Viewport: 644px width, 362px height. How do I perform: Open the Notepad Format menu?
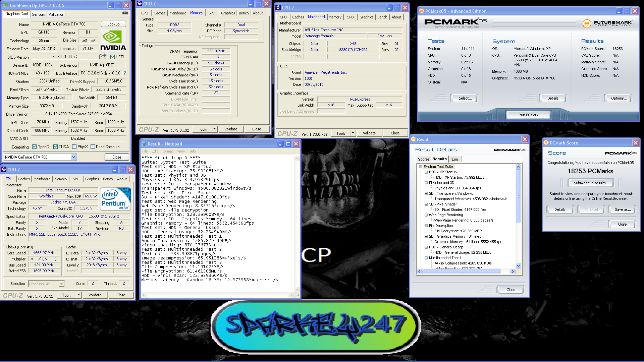coord(167,151)
